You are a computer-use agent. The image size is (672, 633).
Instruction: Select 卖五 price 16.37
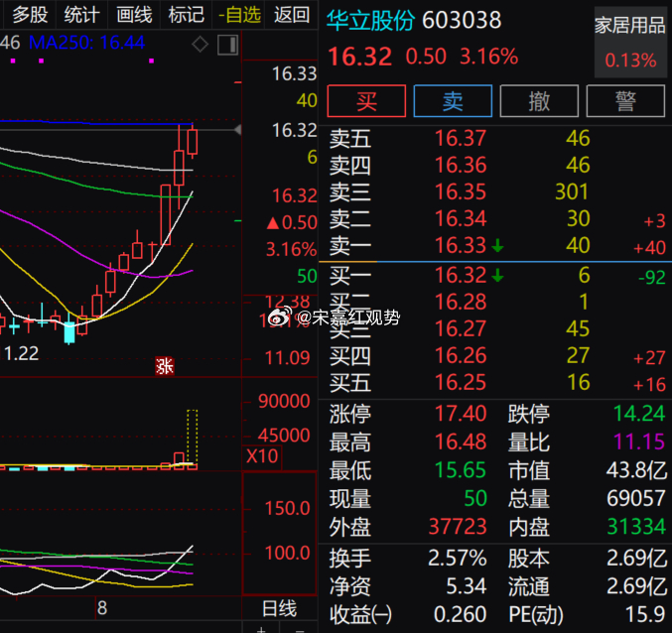pos(461,138)
